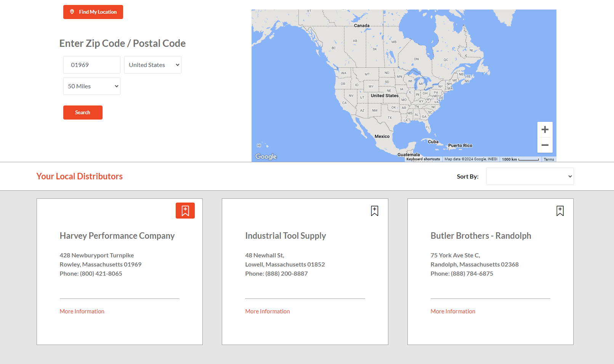Screen dimensions: 614x364
Task: Zoom out on the map
Action: tap(545, 145)
